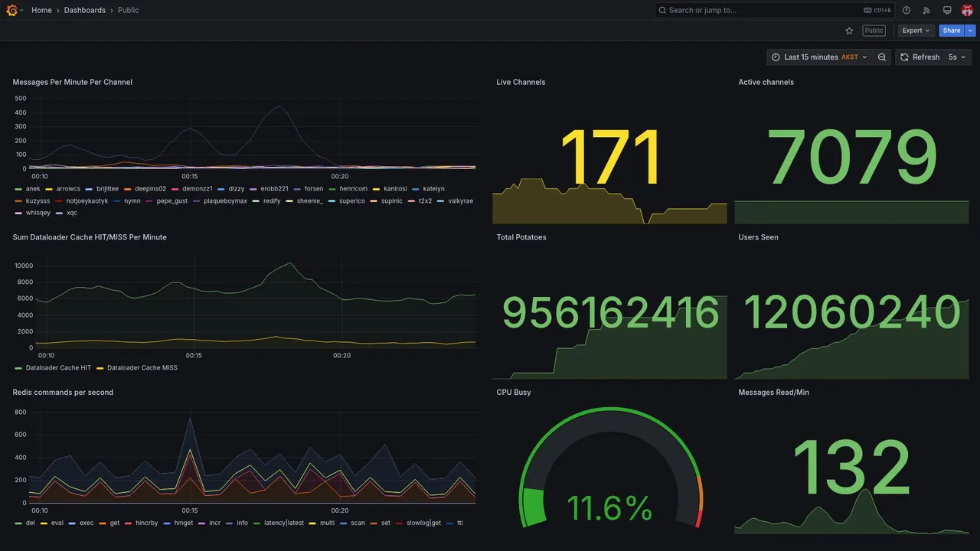Screen dimensions: 980x551
Task: Open Dashboards breadcrumb link
Action: [85, 10]
